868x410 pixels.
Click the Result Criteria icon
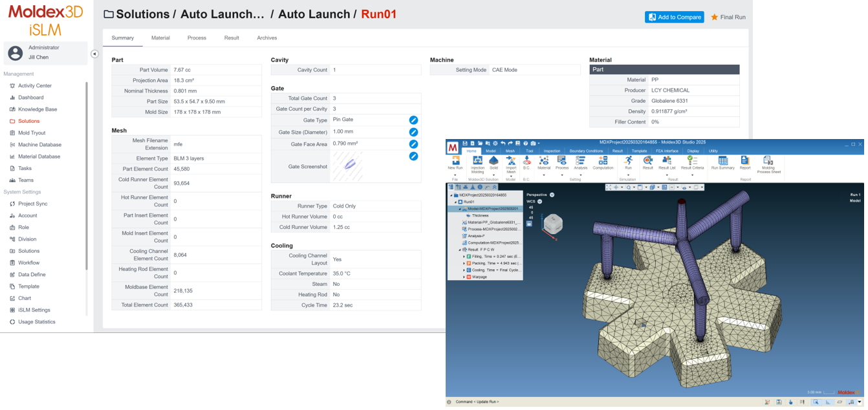[x=692, y=161]
